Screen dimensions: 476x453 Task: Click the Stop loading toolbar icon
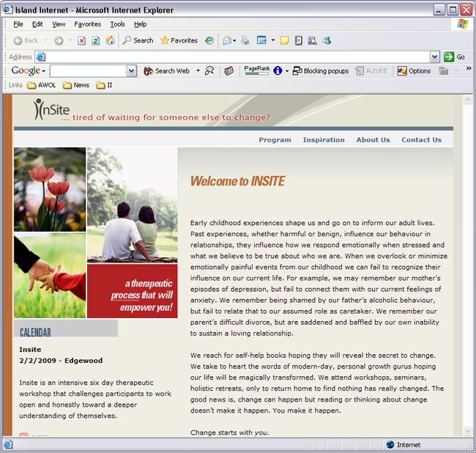click(x=81, y=40)
